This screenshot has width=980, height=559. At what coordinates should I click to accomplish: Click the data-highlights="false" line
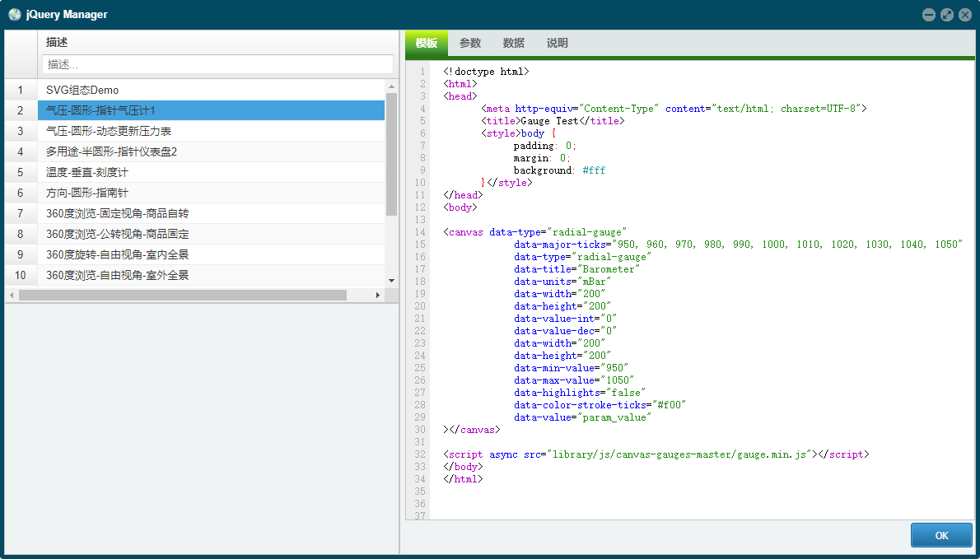(x=580, y=393)
